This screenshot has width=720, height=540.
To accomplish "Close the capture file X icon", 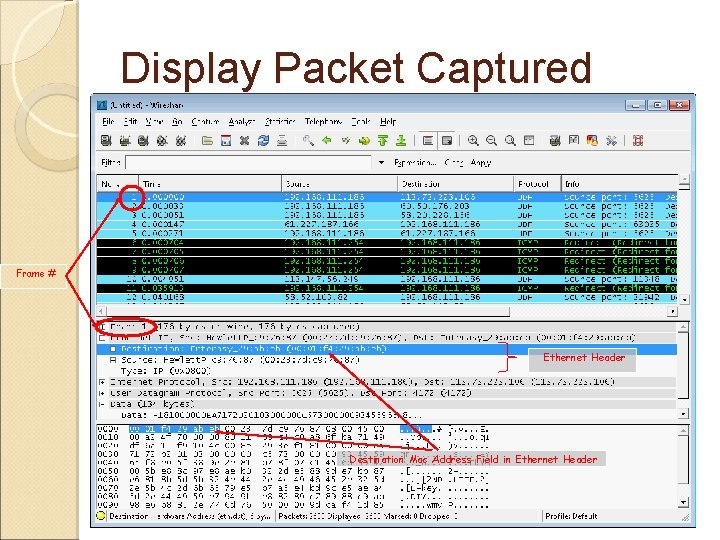I will click(x=244, y=141).
